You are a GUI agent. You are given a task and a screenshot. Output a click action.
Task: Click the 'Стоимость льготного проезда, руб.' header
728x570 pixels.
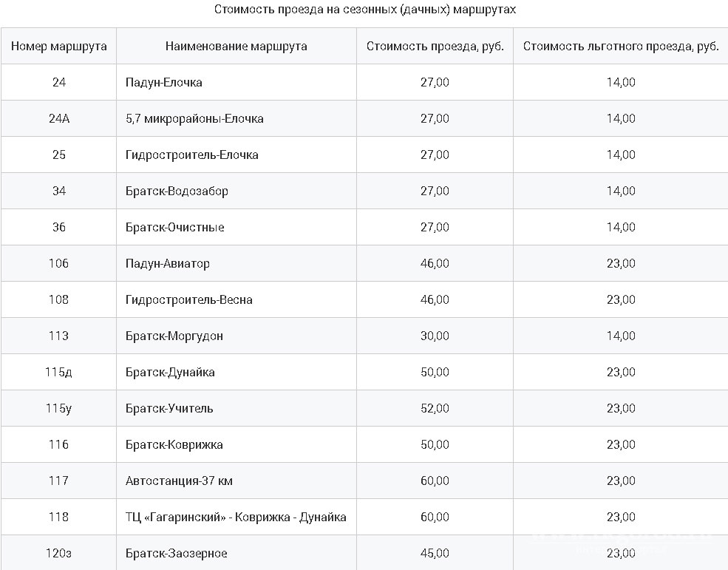[621, 46]
